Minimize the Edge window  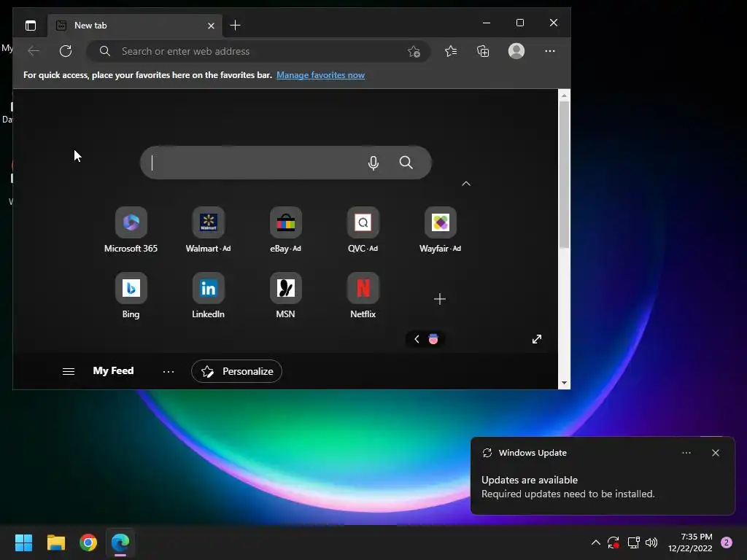click(487, 23)
